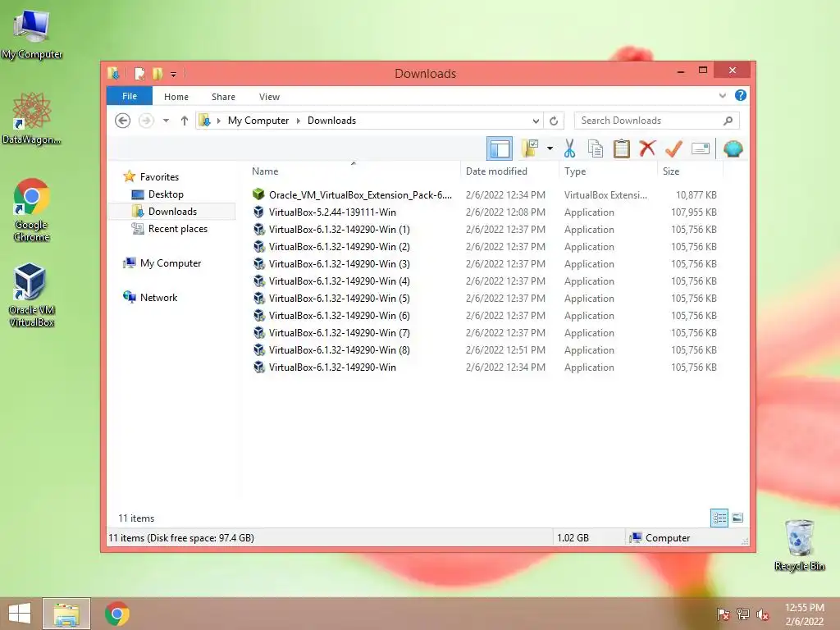Screen dimensions: 840x630
Task: Click the folder options icon in toolbar
Action: pos(531,148)
